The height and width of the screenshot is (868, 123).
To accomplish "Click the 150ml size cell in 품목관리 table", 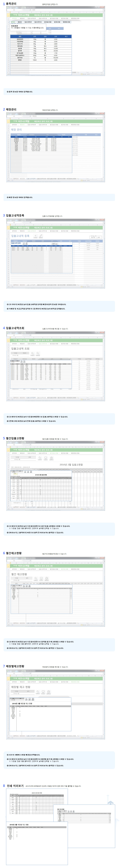I will [35, 60].
